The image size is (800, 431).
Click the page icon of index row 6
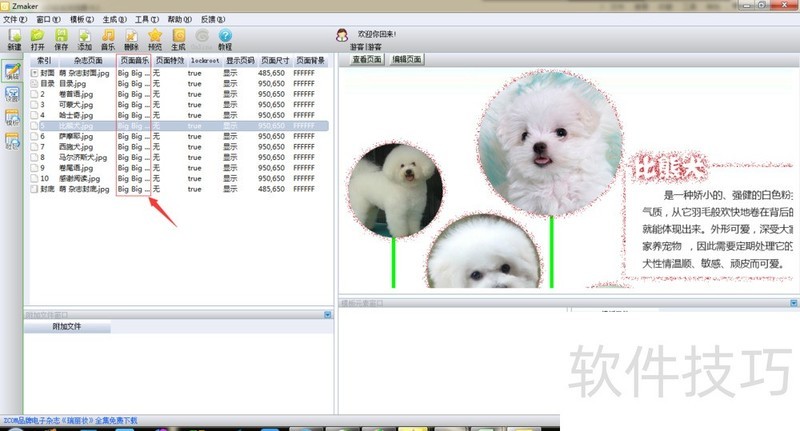[34, 136]
